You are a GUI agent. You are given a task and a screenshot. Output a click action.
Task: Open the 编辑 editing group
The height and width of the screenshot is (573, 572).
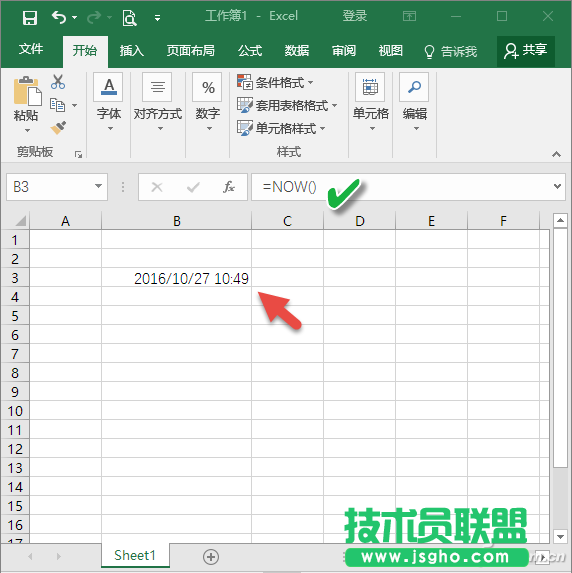(414, 102)
